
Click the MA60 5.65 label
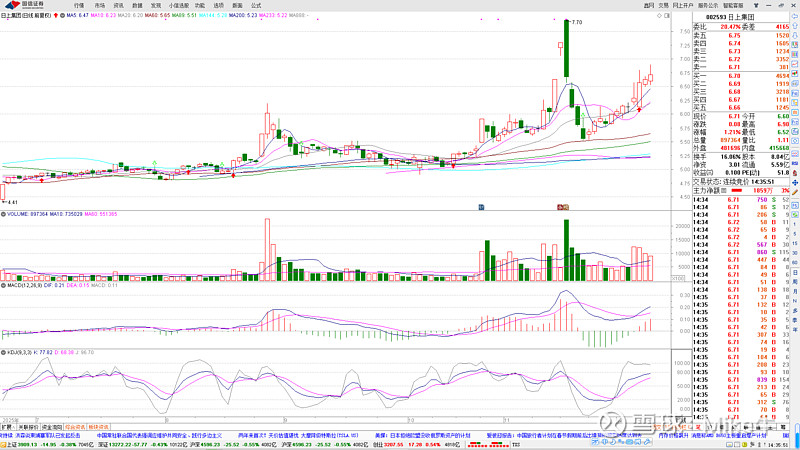click(157, 16)
